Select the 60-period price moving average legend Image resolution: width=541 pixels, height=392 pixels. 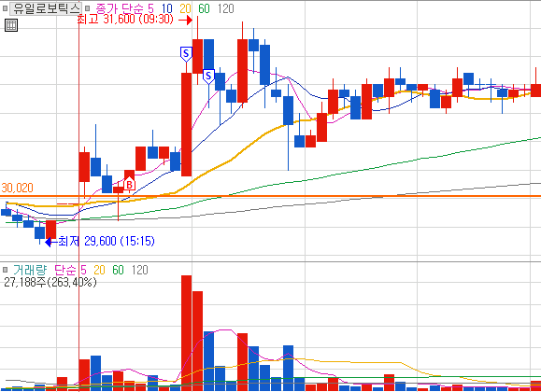(x=204, y=8)
